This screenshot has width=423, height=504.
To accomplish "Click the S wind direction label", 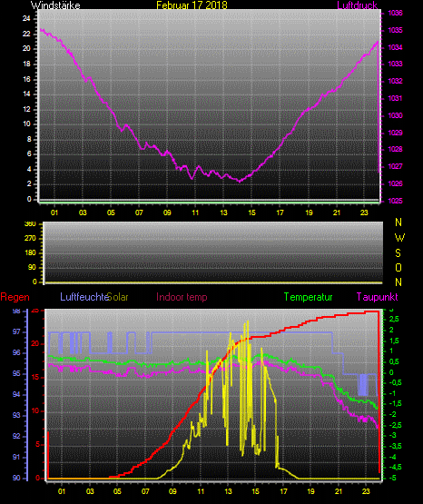I will pyautogui.click(x=398, y=253).
